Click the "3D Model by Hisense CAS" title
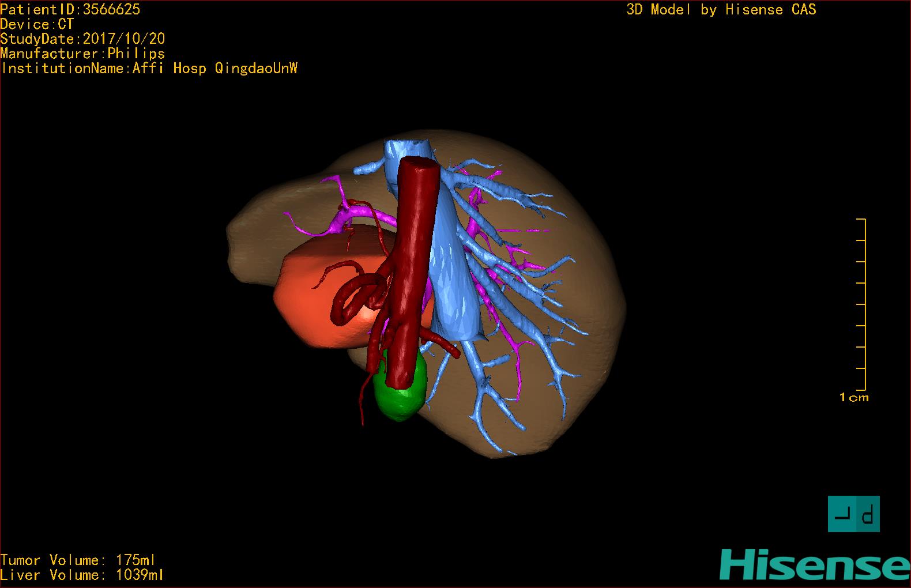The image size is (911, 588). 721,9
